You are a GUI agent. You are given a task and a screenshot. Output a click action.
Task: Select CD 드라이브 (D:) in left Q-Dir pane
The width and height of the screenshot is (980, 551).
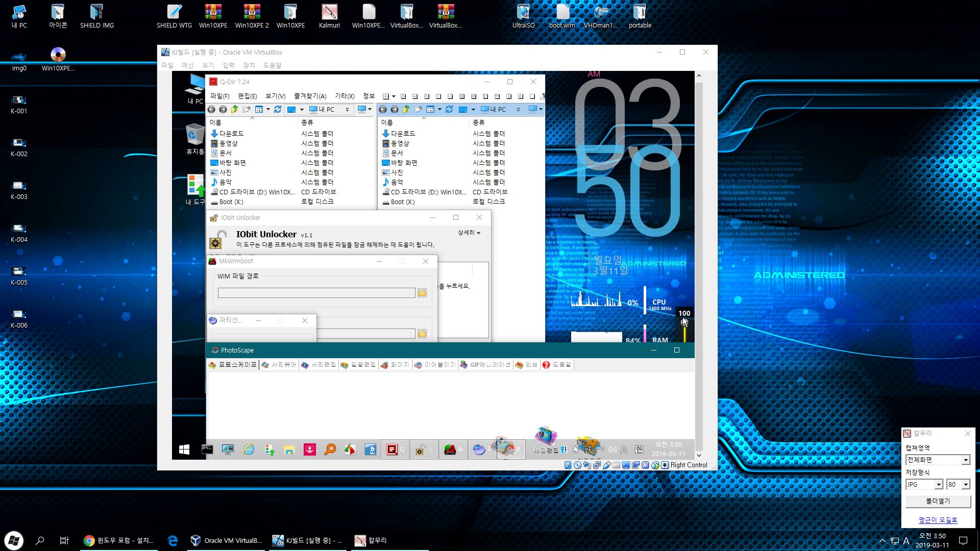click(x=253, y=192)
